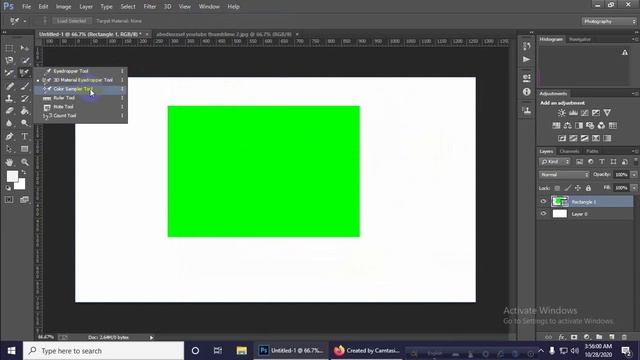The width and height of the screenshot is (640, 360).
Task: Choose Count Tool from flyout
Action: tap(80, 116)
